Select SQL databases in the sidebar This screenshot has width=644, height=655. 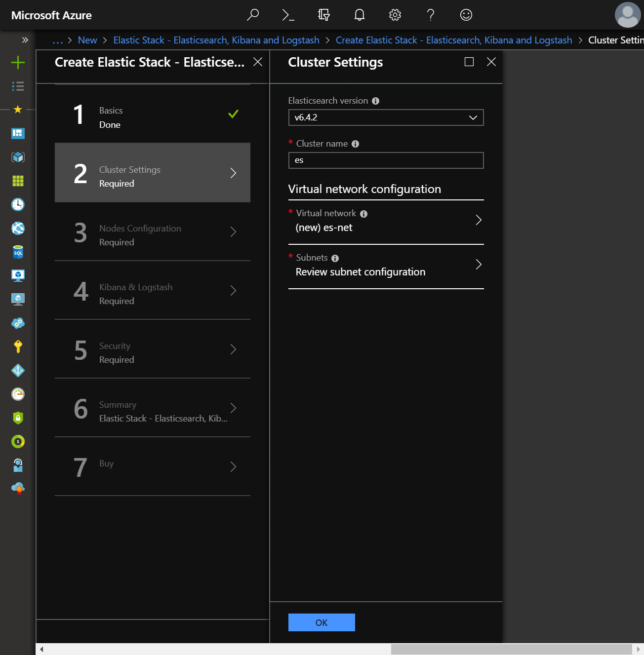(18, 252)
